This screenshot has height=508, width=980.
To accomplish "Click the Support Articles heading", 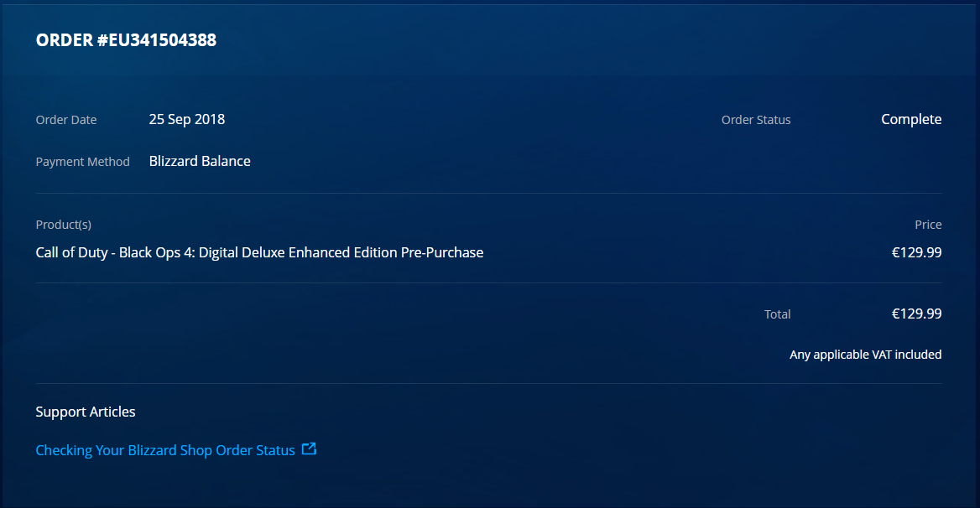I will 86,412.
